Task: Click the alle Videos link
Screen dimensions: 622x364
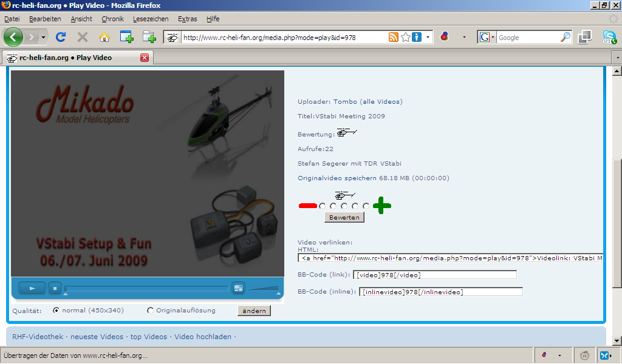Action: click(x=381, y=102)
